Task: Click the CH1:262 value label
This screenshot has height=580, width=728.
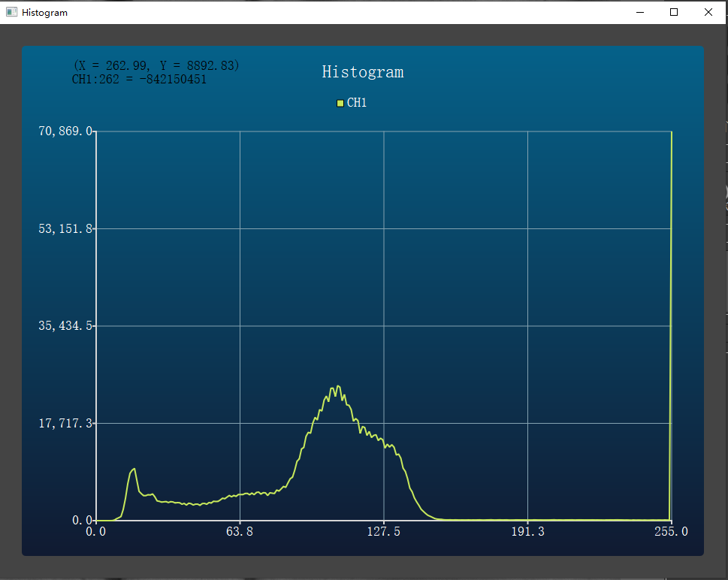Action: click(139, 79)
